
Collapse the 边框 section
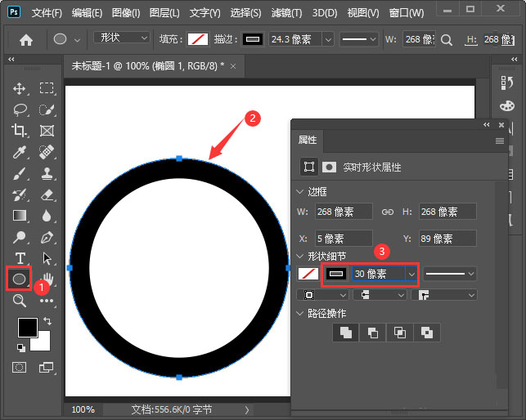(300, 192)
